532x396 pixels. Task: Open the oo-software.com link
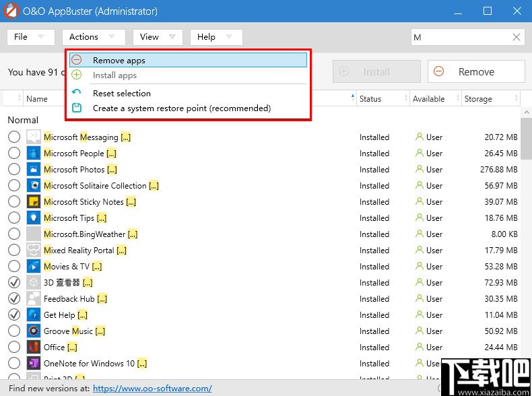[152, 388]
